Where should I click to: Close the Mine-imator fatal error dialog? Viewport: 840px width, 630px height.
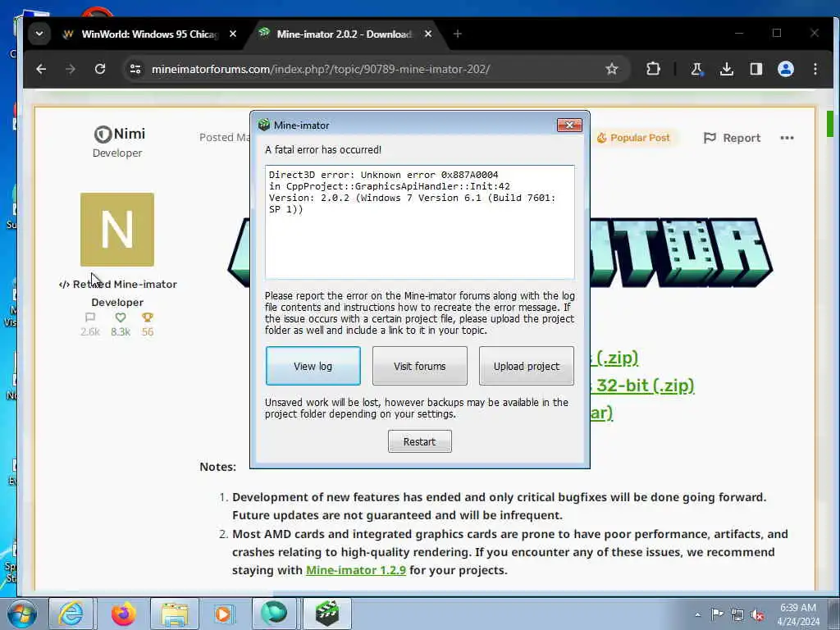569,125
